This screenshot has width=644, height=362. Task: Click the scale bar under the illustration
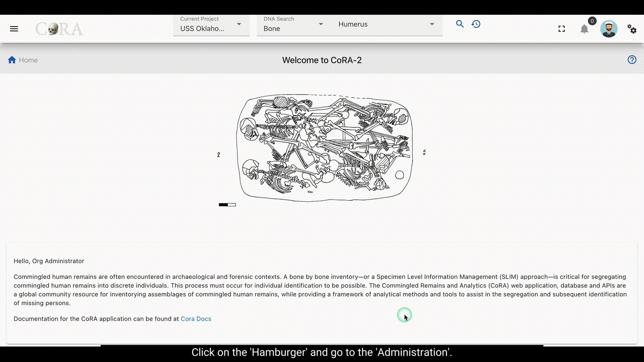point(227,205)
